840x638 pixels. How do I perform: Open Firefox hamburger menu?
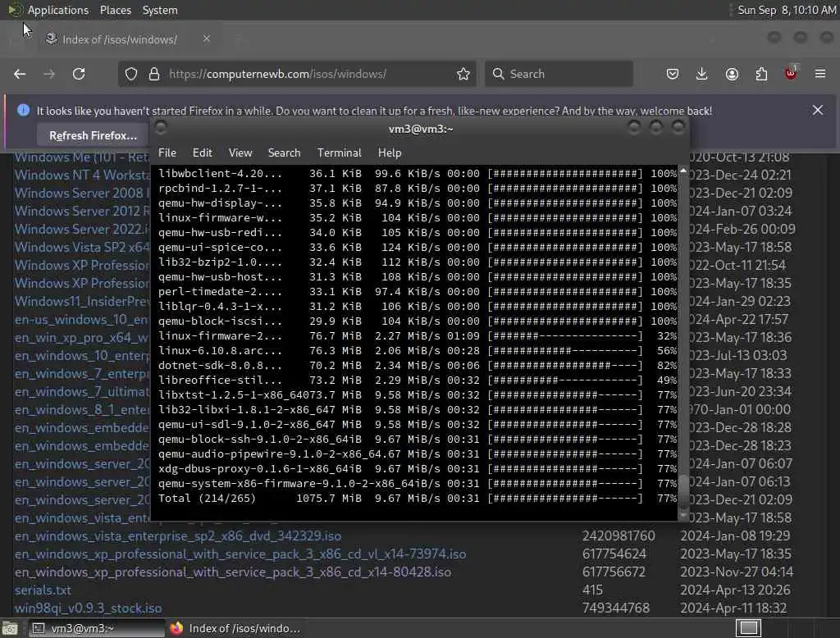[x=820, y=74]
